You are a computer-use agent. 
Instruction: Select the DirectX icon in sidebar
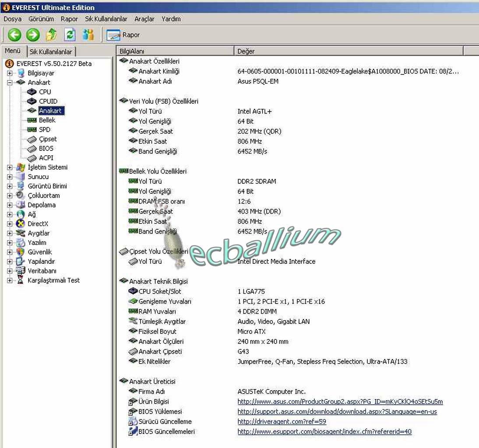pos(20,224)
